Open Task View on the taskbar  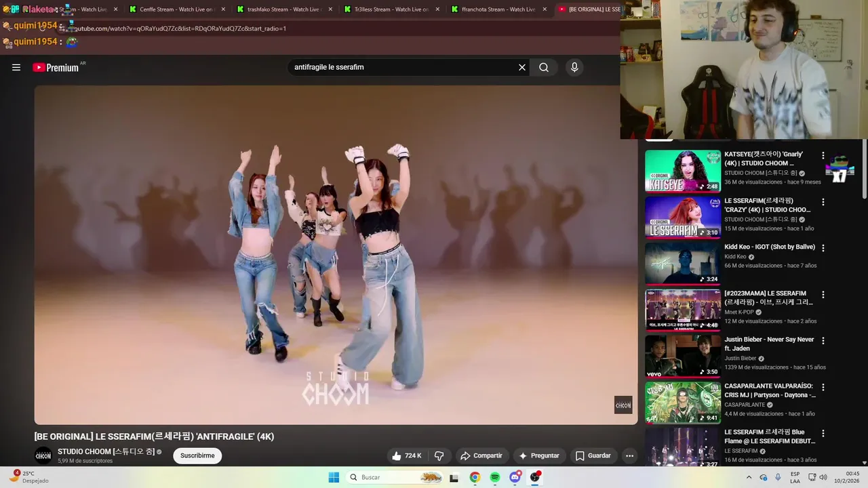point(454,477)
